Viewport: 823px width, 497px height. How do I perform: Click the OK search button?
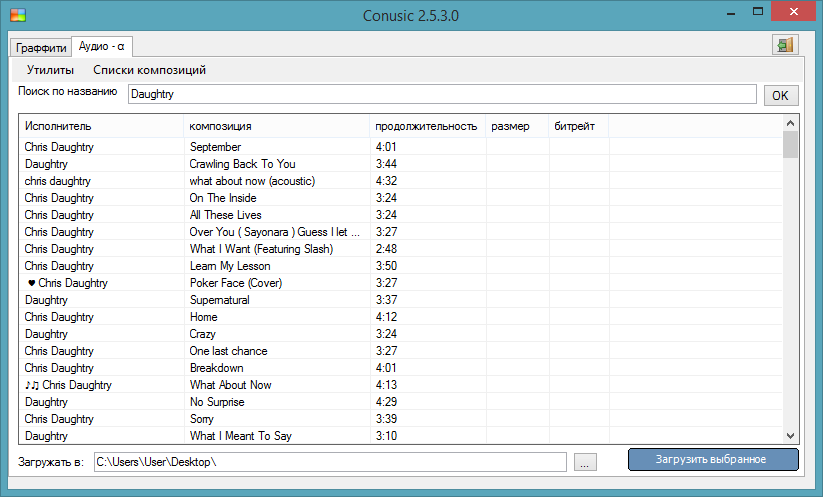(x=780, y=96)
